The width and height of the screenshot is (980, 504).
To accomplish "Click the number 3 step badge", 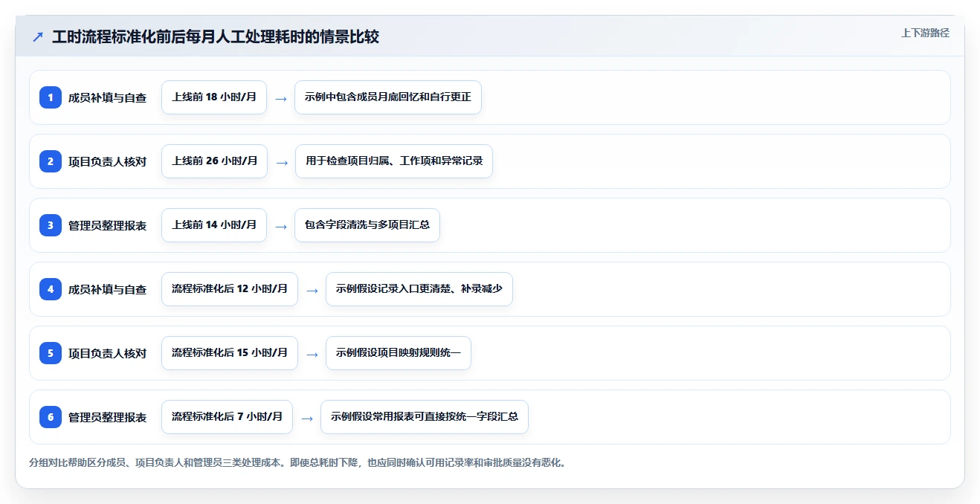I will point(51,225).
